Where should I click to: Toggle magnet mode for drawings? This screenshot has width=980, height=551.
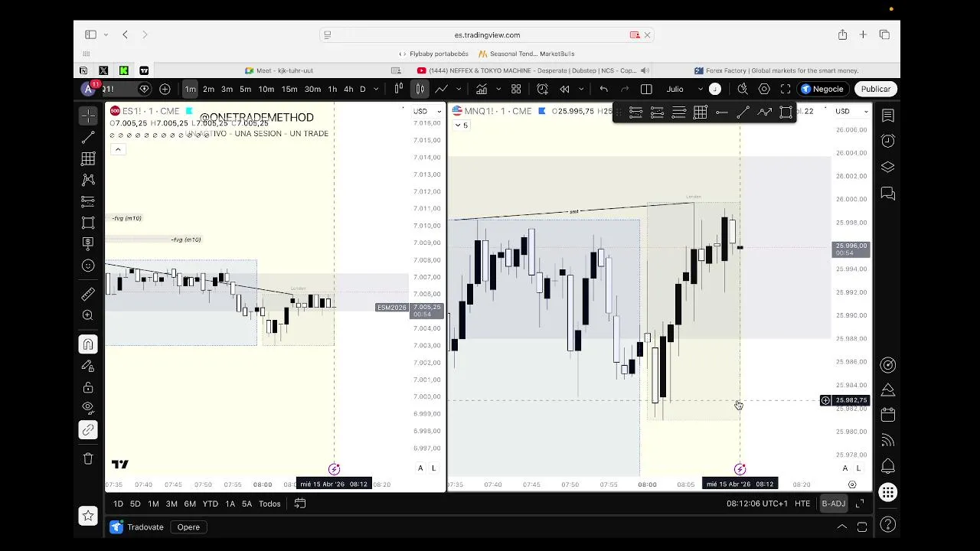pos(88,344)
